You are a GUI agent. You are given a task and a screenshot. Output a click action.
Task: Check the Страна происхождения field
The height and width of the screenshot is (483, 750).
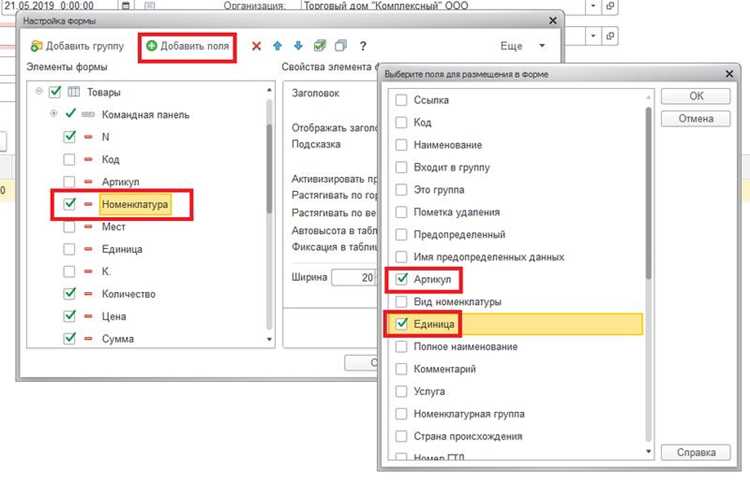(401, 436)
